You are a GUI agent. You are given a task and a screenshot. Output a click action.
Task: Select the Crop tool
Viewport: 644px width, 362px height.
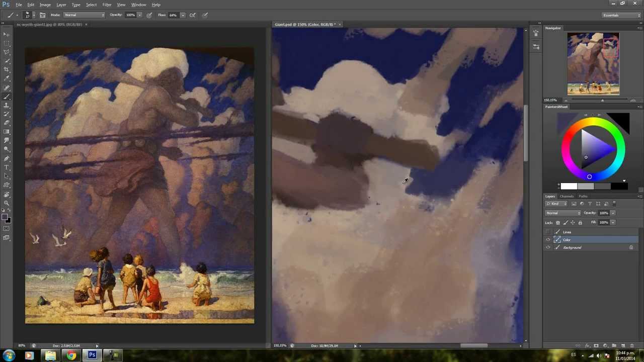coord(7,69)
